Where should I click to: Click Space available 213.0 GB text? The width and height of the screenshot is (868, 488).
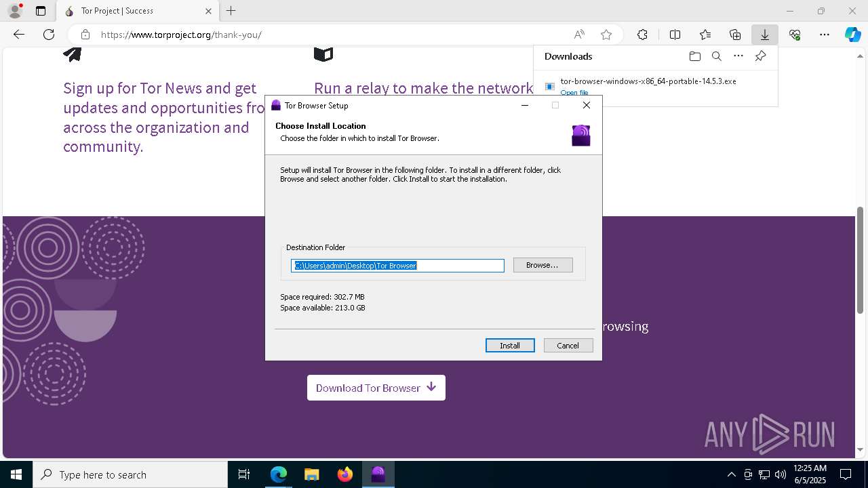point(323,308)
